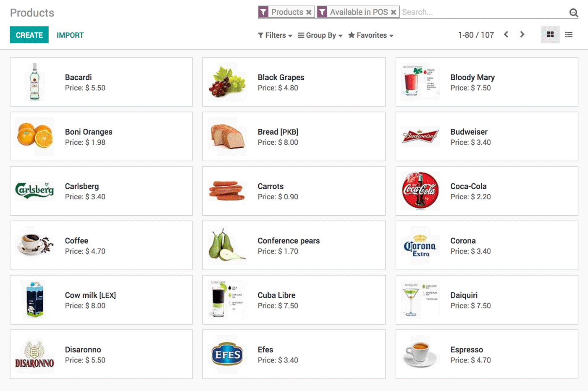The image size is (588, 391).
Task: Open the Bacardi product card
Action: click(101, 82)
